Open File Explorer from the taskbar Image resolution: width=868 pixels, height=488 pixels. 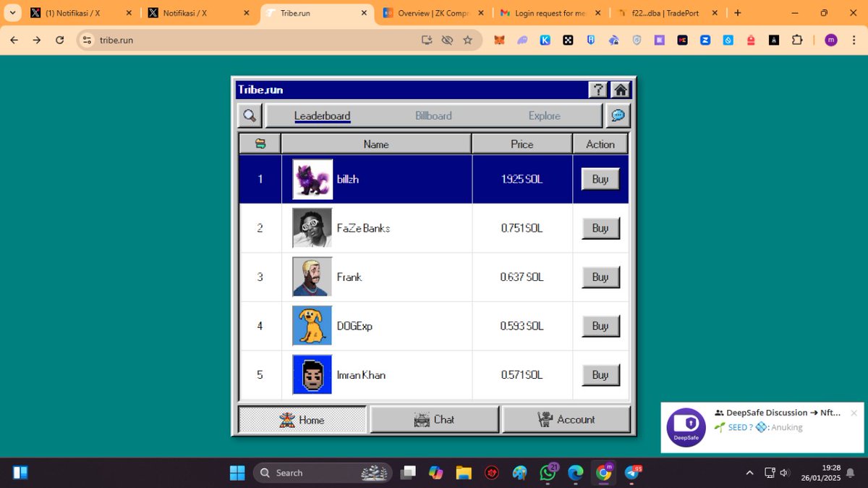[464, 473]
